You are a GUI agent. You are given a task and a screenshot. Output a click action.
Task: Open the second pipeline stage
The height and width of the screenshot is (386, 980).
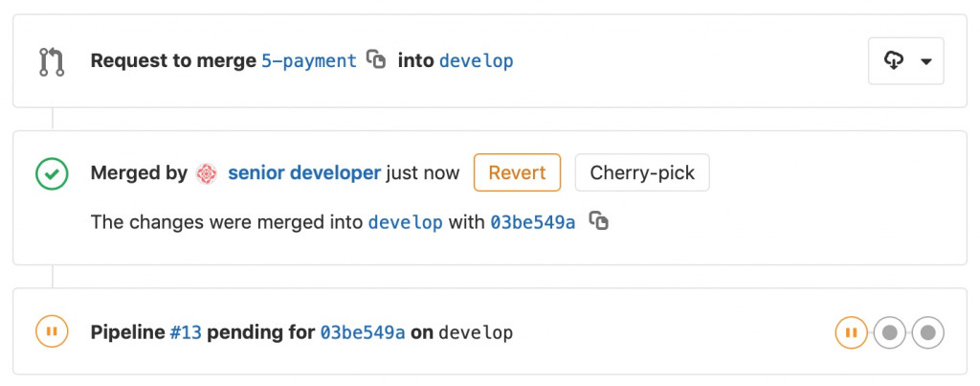[x=890, y=332]
